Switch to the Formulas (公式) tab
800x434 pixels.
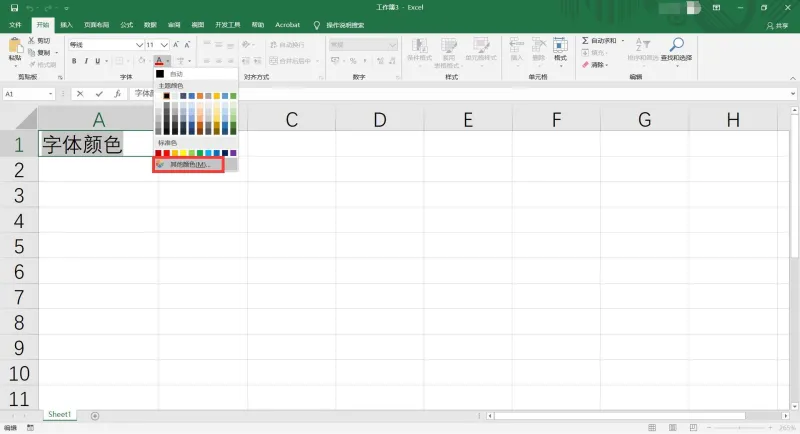click(127, 25)
